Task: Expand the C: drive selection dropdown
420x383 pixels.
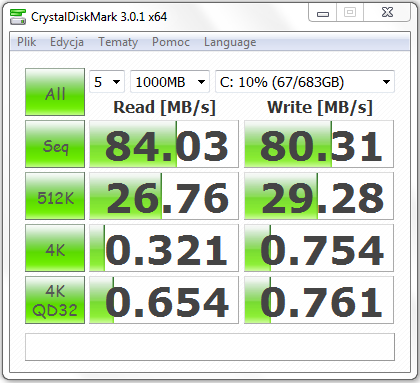Action: (x=305, y=82)
